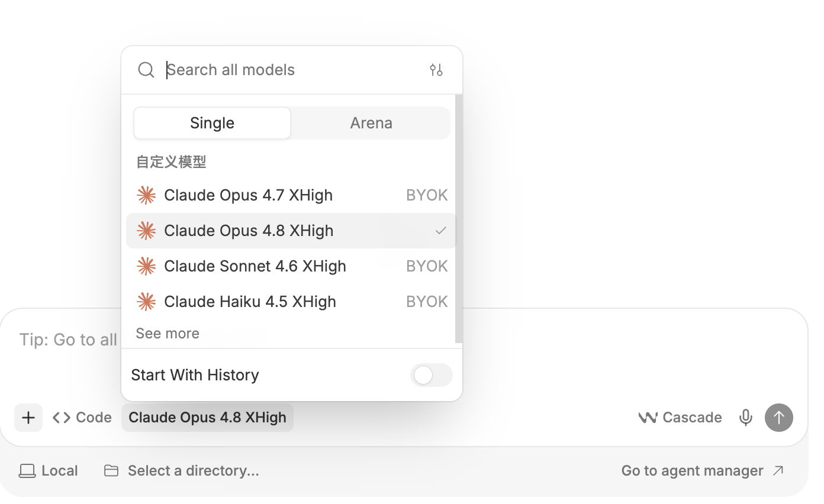Click the microphone voice input icon

click(746, 418)
